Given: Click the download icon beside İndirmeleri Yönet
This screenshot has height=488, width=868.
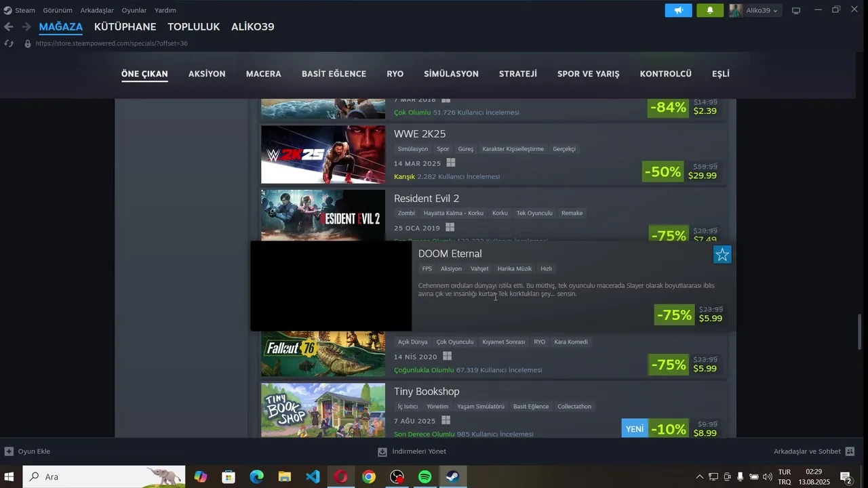Looking at the screenshot, I should coord(382,451).
